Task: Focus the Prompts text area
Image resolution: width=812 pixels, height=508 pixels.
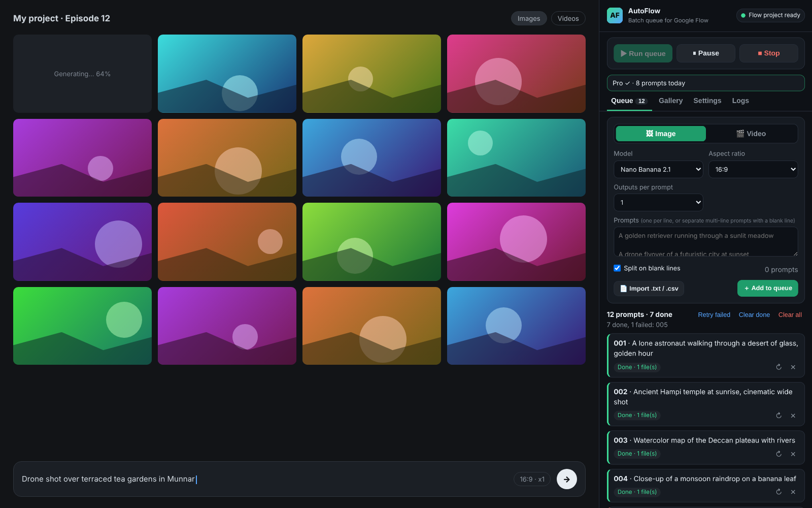Action: pyautogui.click(x=705, y=242)
